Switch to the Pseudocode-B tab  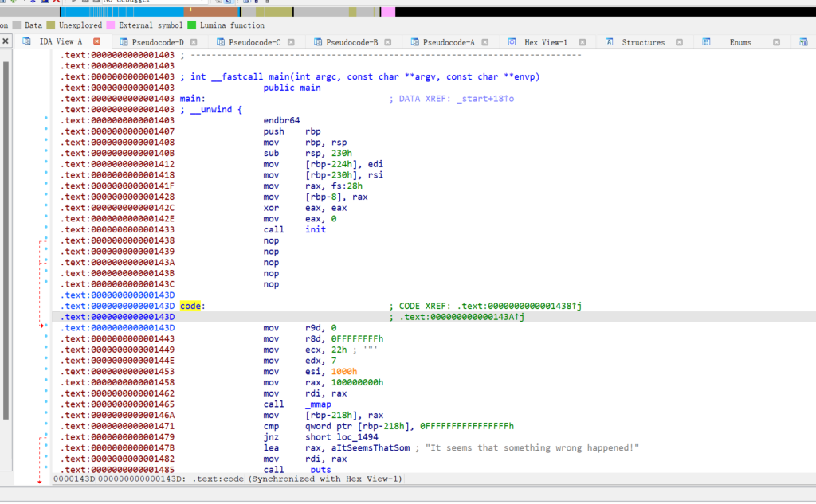351,42
